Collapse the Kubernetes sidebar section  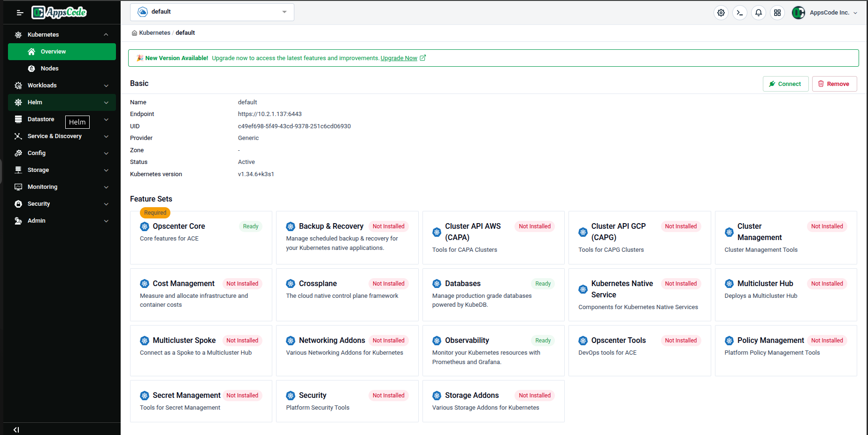tap(106, 34)
